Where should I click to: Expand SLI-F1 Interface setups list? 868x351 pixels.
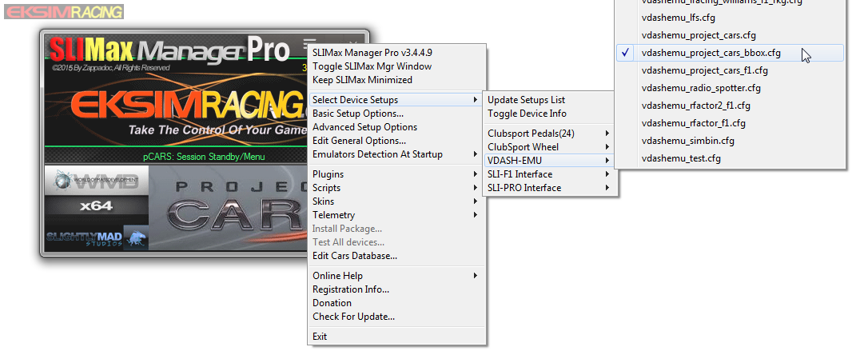point(549,174)
